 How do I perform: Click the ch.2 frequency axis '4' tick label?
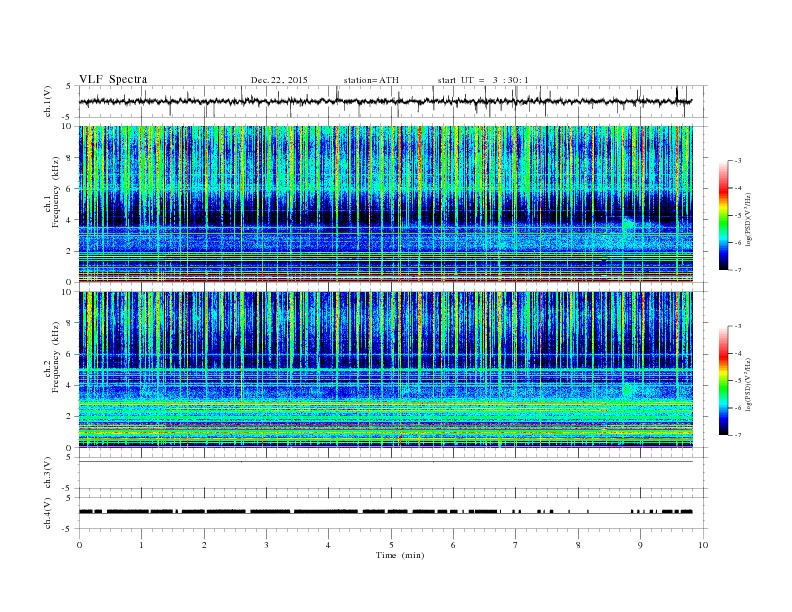point(70,386)
